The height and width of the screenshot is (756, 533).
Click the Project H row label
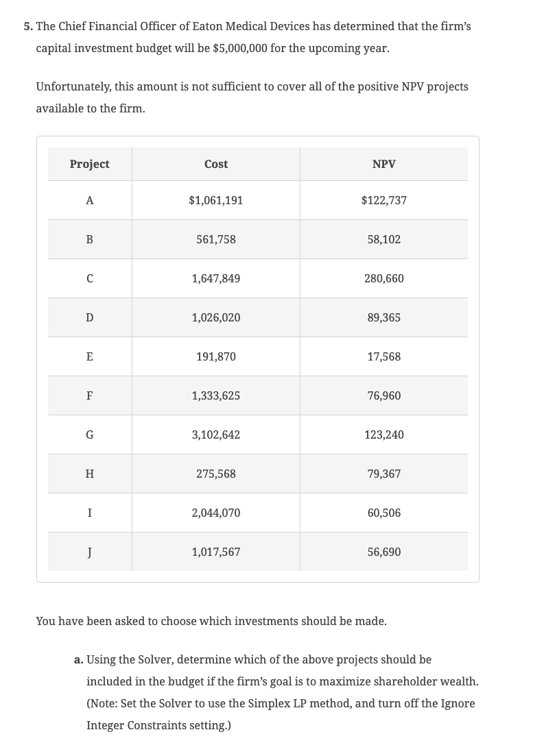pos(89,474)
